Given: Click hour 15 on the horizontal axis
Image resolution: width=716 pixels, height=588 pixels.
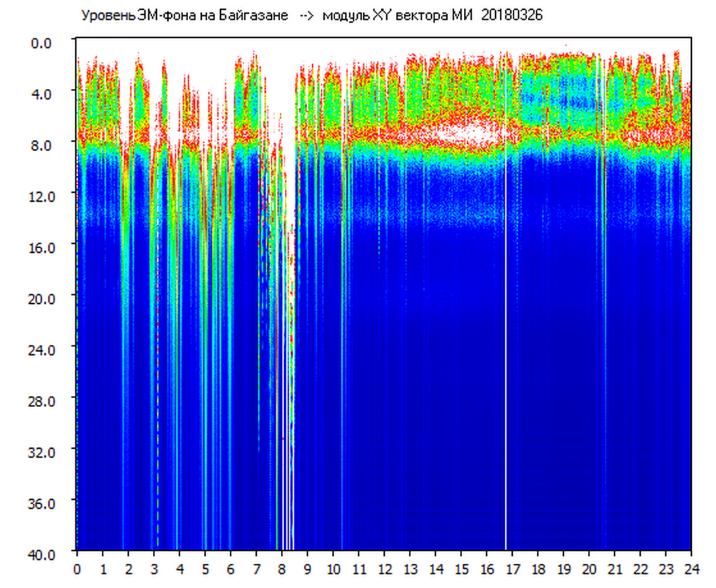Looking at the screenshot, I should (x=461, y=569).
